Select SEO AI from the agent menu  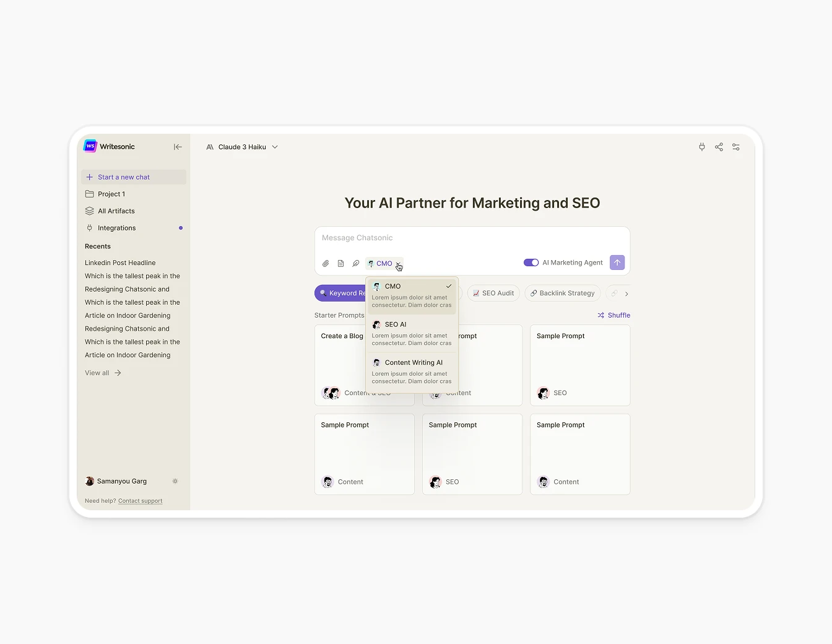(394, 324)
